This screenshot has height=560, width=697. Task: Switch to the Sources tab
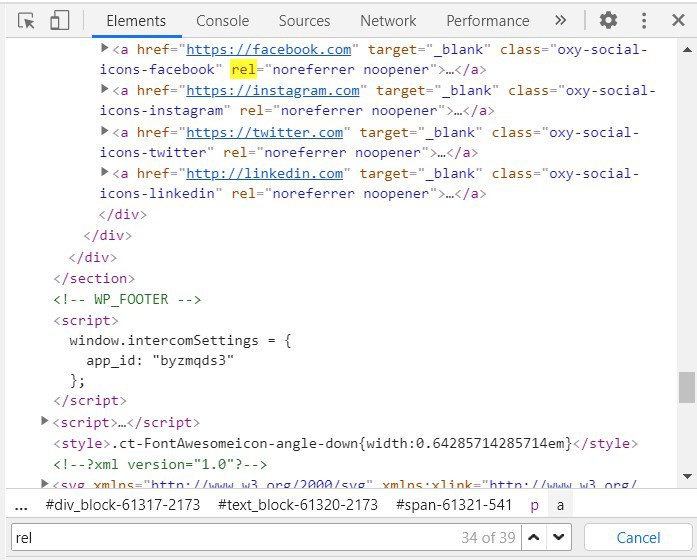(304, 21)
